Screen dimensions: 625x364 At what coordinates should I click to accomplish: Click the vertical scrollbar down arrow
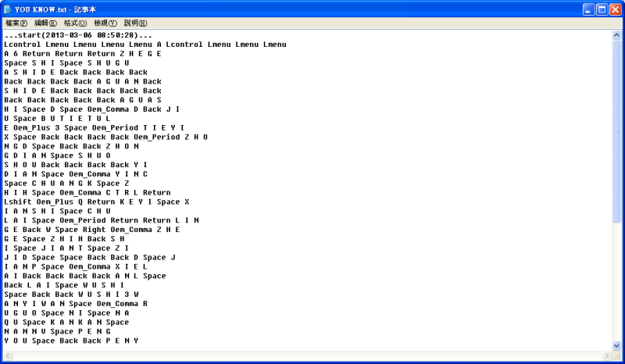(x=616, y=346)
